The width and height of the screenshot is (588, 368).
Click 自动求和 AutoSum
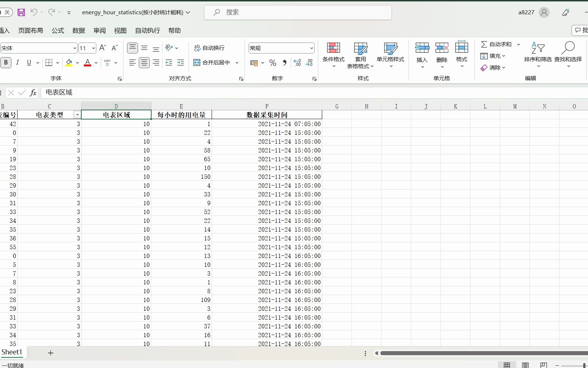click(x=496, y=44)
